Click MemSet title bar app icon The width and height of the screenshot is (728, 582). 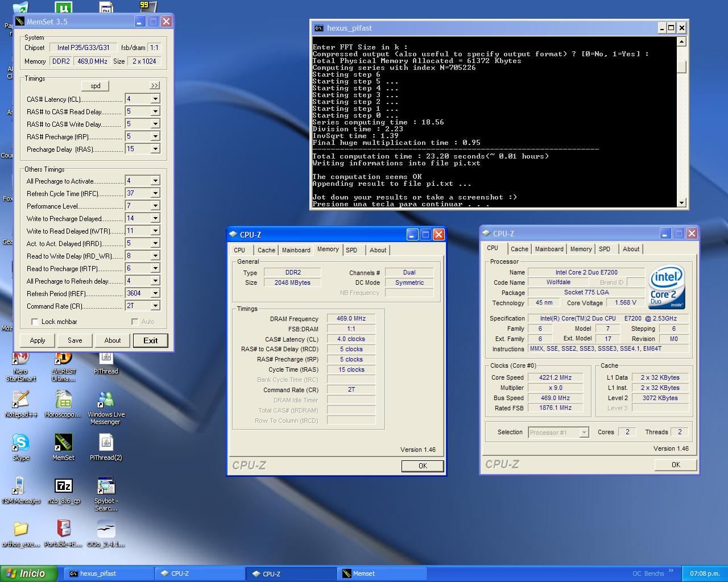point(20,22)
